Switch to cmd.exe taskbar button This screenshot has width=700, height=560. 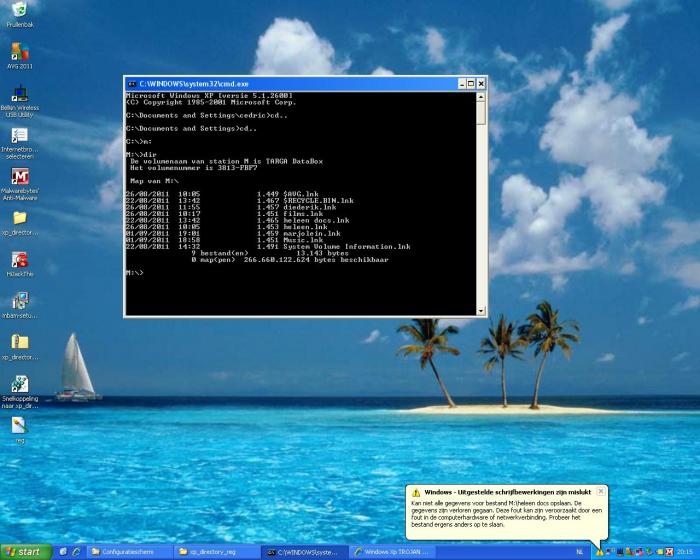pyautogui.click(x=304, y=552)
